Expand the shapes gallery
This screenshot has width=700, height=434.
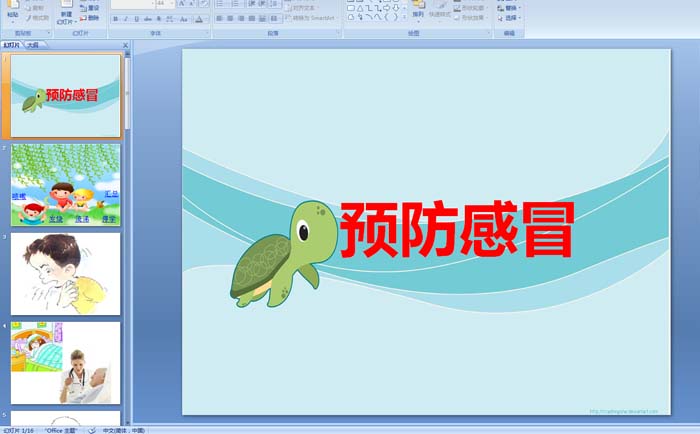tap(404, 17)
